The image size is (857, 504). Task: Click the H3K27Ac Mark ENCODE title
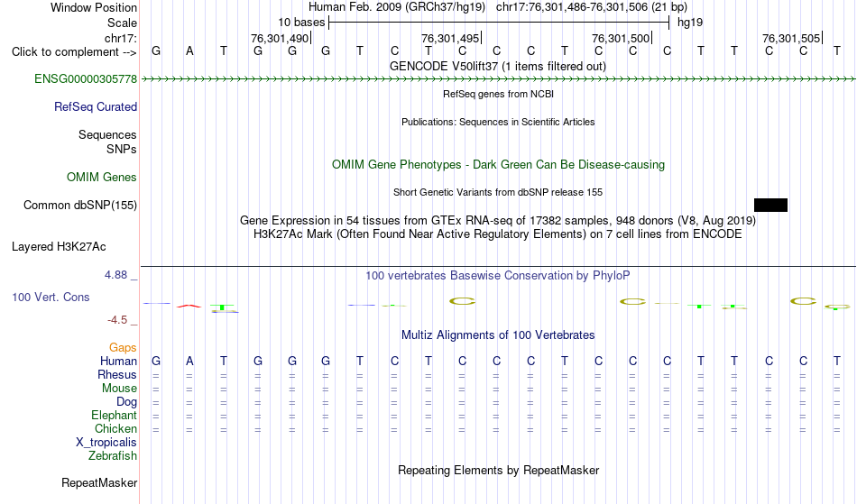tap(498, 234)
